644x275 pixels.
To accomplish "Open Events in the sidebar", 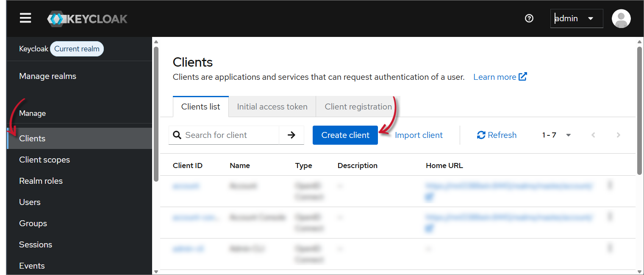I will (x=79, y=266).
